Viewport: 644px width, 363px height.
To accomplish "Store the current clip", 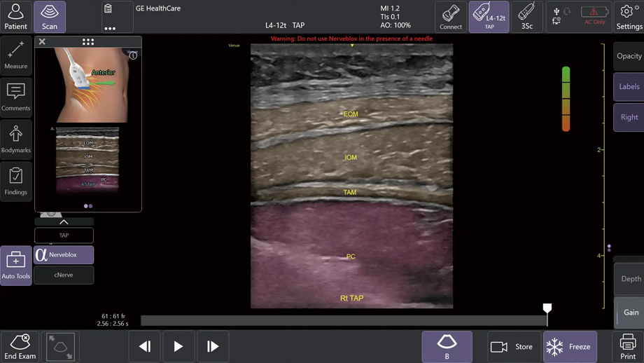I will click(x=512, y=347).
